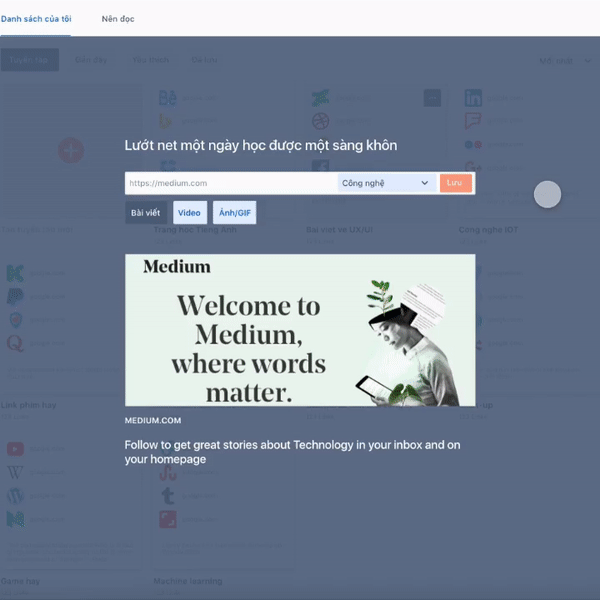Screen dimensions: 600x600
Task: Open the Công nghệ IOT collection title
Action: click(488, 230)
